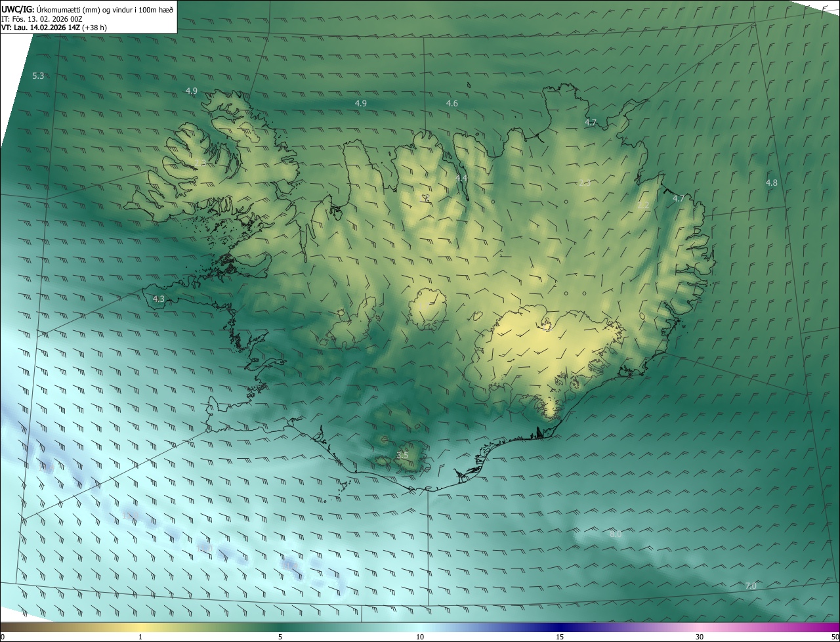
Task: Select the 'IT: Fös. 13. 02. 2026 00Z' line
Action: 42,19
